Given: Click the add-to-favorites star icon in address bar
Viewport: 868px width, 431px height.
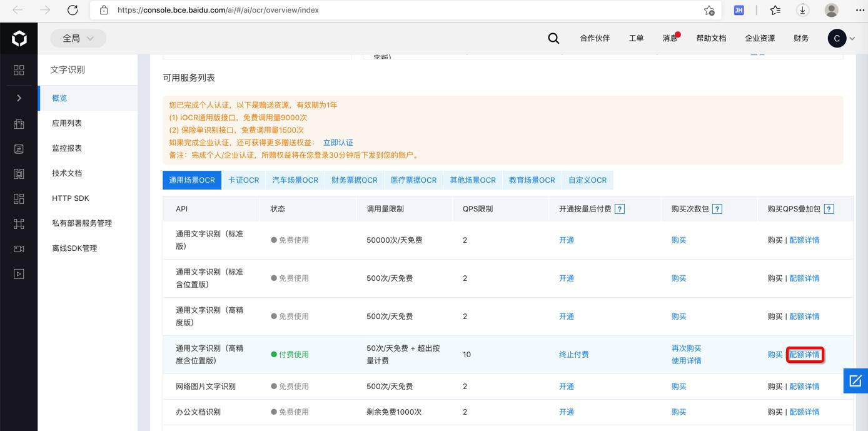Looking at the screenshot, I should click(709, 10).
